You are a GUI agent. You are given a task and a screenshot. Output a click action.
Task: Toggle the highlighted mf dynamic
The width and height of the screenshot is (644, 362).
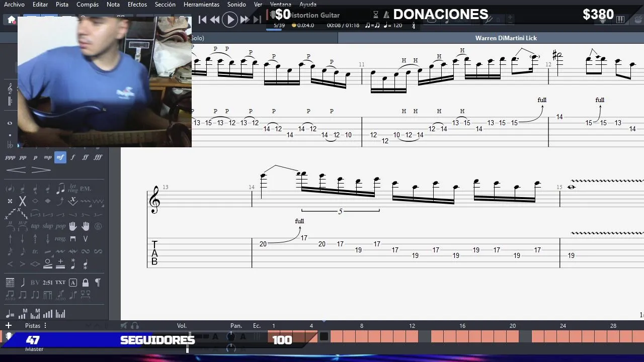[60, 157]
